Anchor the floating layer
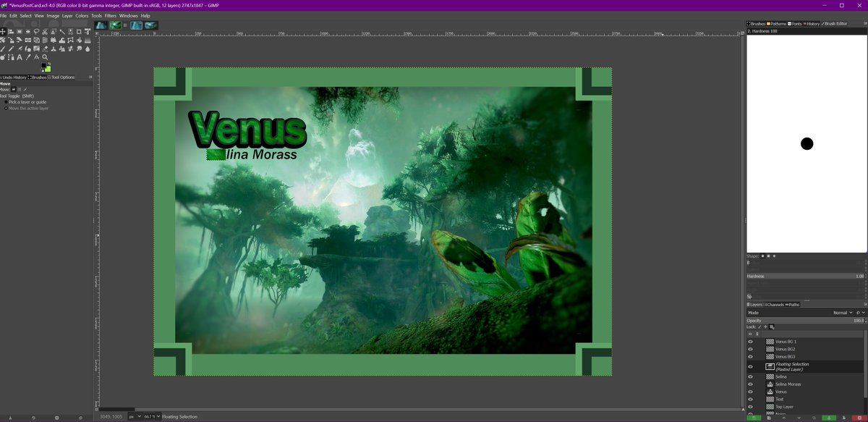 (829, 418)
